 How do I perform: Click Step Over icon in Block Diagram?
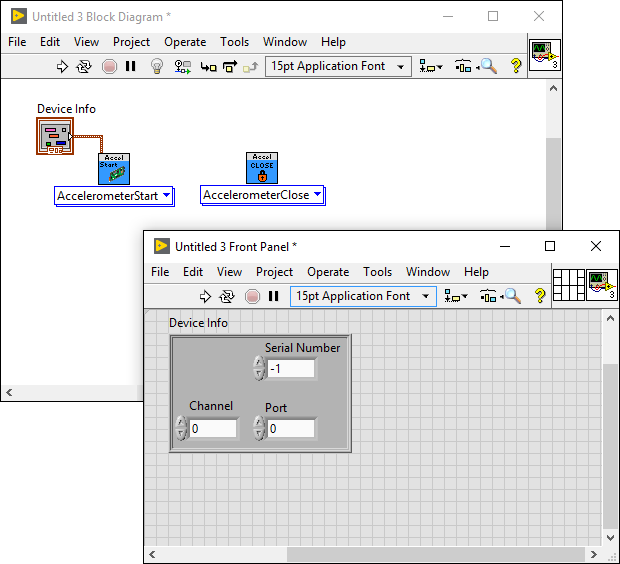pyautogui.click(x=230, y=66)
